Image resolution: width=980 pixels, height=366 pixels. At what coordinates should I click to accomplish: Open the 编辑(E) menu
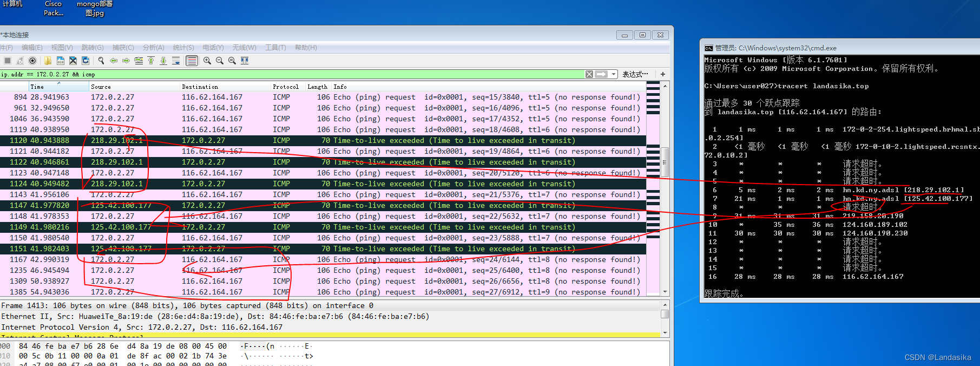[32, 48]
